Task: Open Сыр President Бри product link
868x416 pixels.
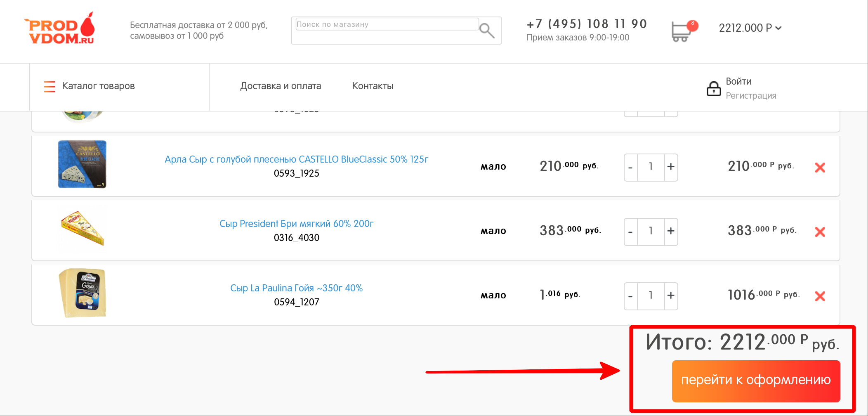Action: 296,224
